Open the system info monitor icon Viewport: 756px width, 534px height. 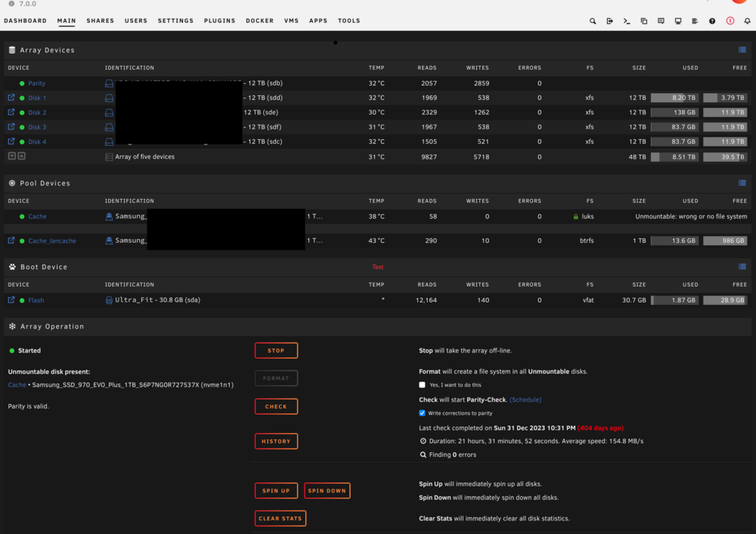pos(678,20)
